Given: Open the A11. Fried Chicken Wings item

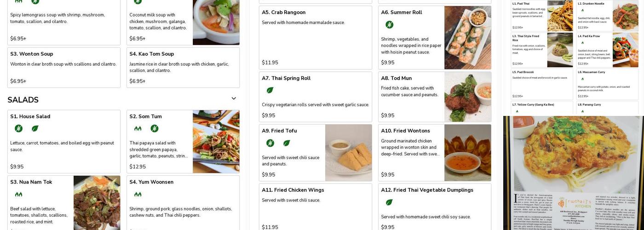Looking at the screenshot, I should (315, 207).
